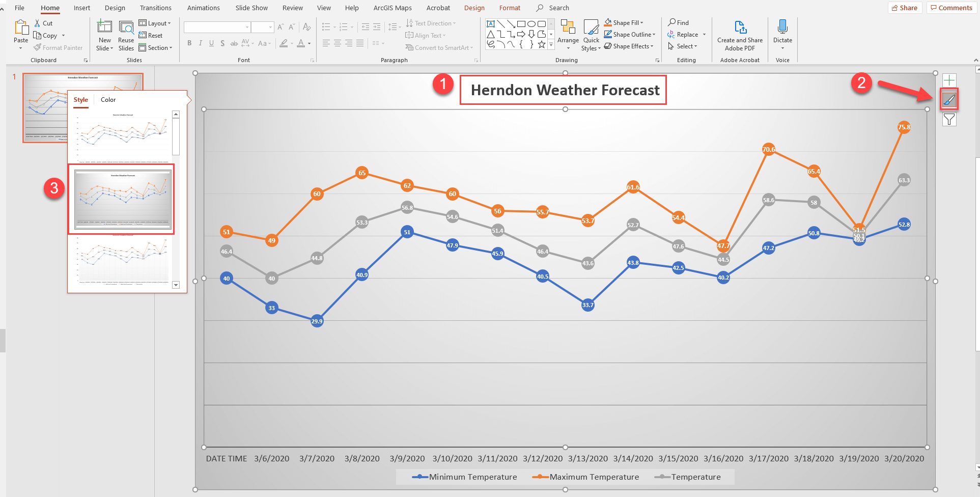
Task: Toggle Bold formatting
Action: click(x=189, y=43)
